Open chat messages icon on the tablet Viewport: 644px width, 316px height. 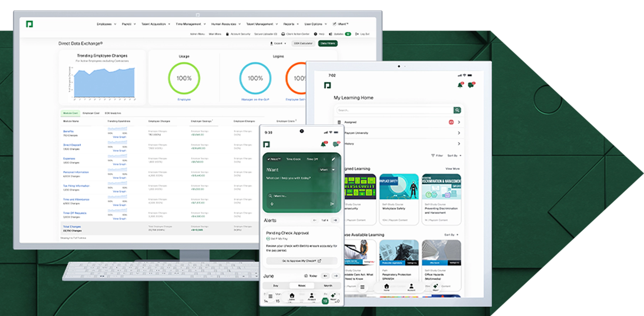tap(471, 85)
